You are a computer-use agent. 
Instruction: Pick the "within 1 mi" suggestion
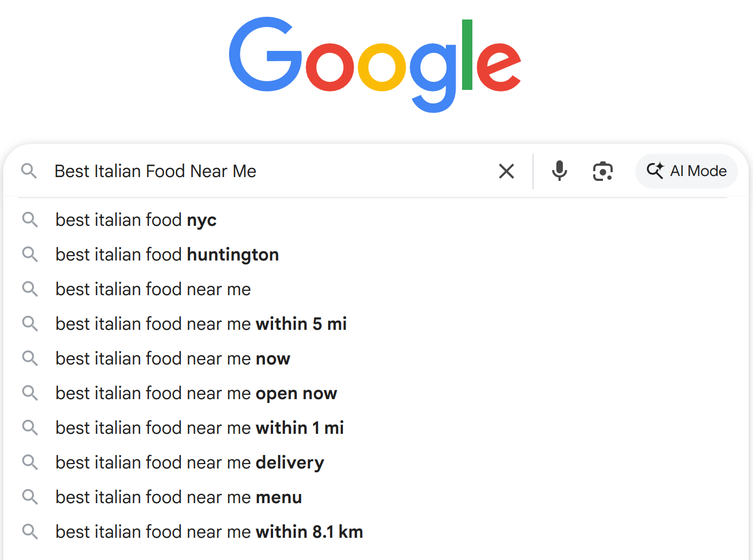(199, 428)
